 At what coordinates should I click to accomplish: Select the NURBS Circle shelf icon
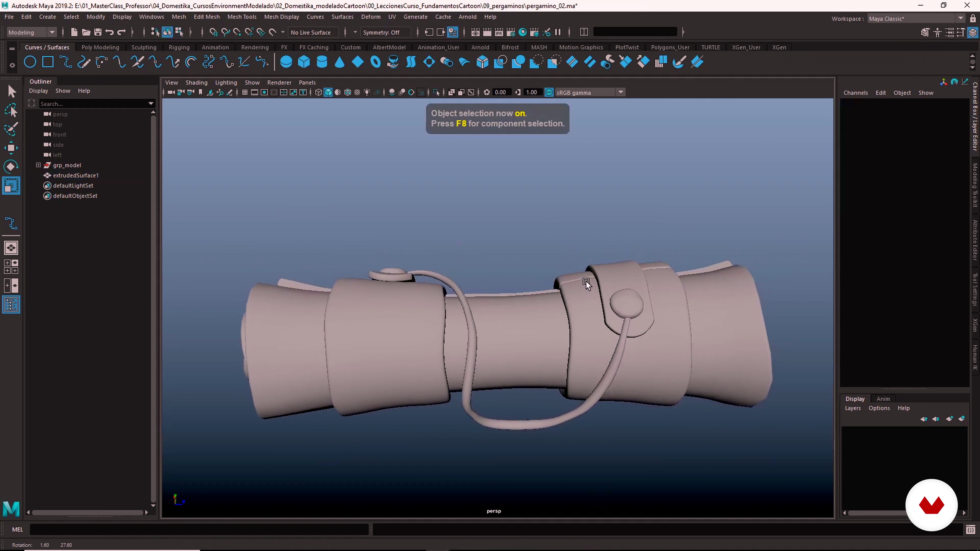[x=30, y=62]
